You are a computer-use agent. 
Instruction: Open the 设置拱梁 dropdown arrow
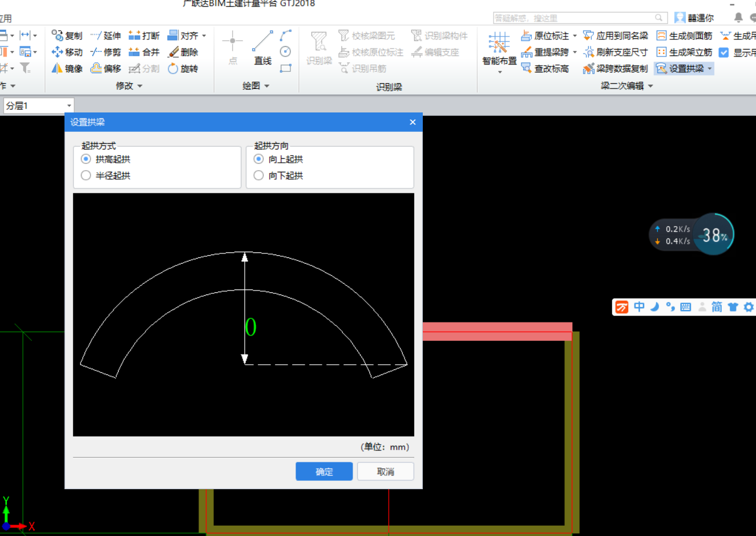coord(710,68)
